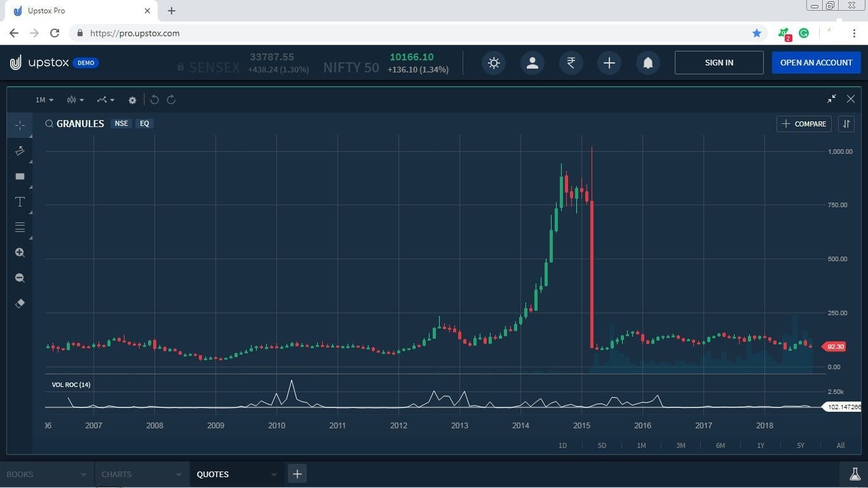Screen dimensions: 868x488
Task: Undo last chart action
Action: (154, 100)
